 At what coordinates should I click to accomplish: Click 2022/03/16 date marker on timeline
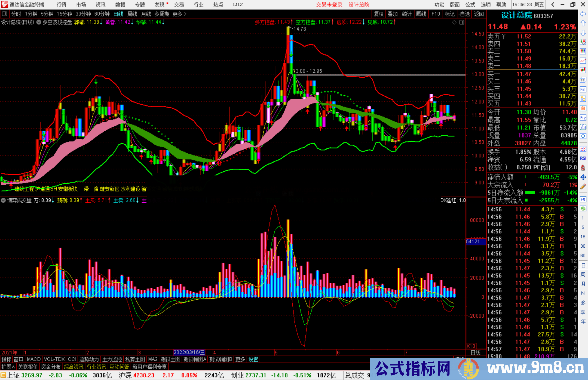tap(189, 352)
